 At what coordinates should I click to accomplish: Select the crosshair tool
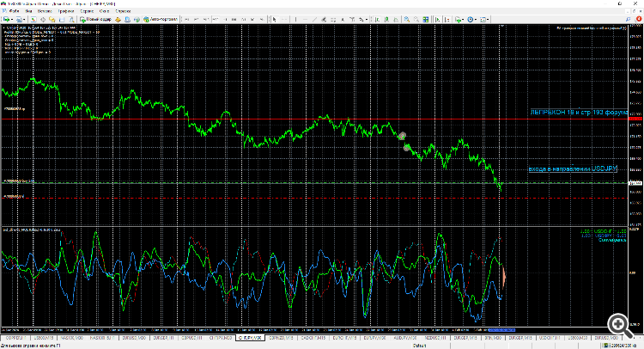coord(284,19)
